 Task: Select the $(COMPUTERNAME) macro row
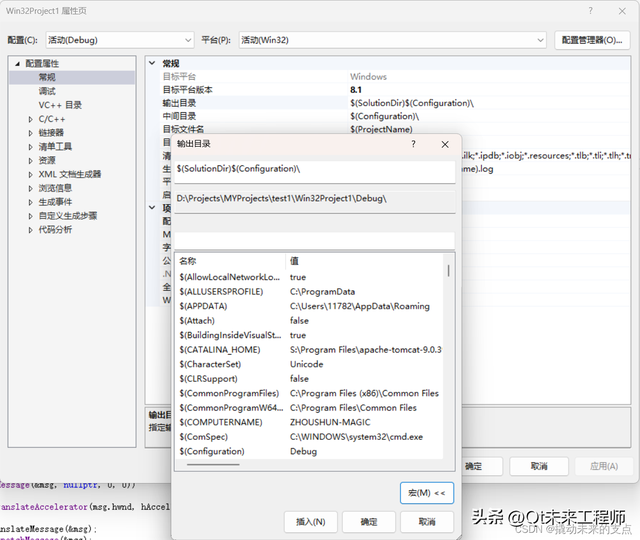pyautogui.click(x=310, y=422)
